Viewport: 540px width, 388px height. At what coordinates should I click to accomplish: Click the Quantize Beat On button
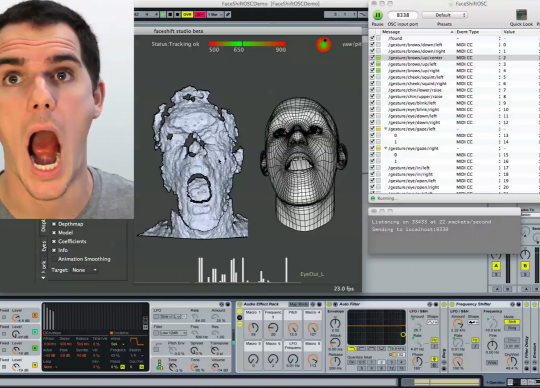click(x=352, y=362)
